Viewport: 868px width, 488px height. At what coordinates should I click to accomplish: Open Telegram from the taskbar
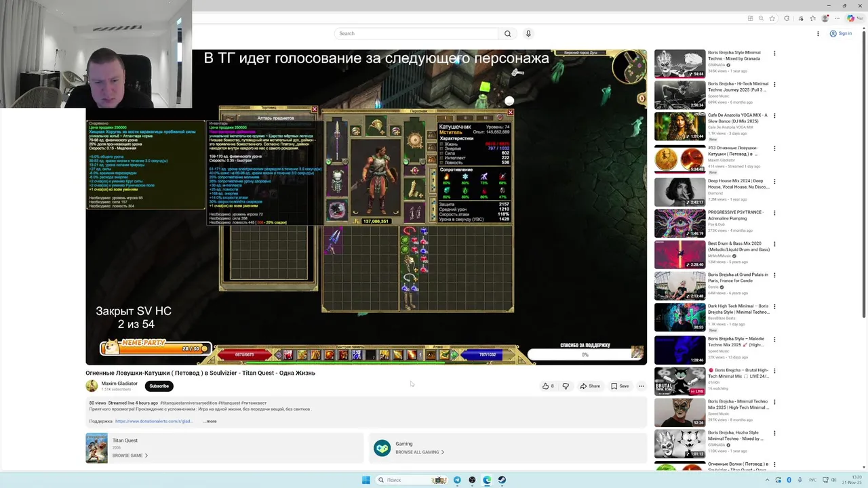coord(457,480)
